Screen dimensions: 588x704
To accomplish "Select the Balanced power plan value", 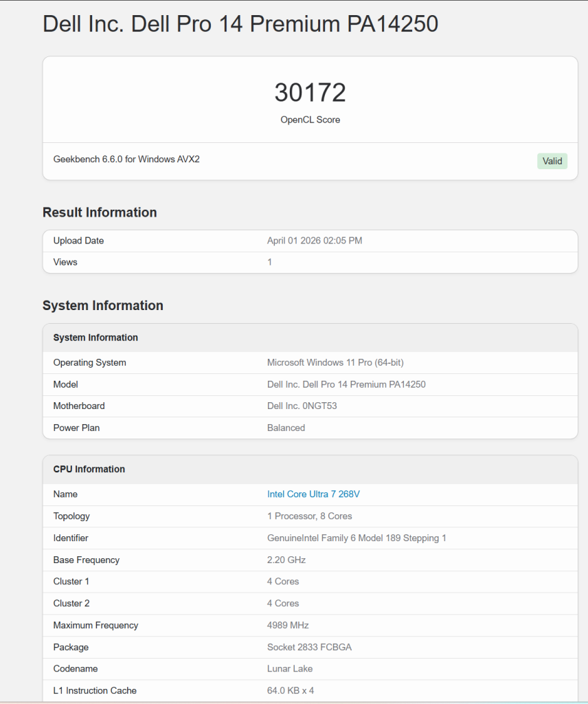I will tap(286, 428).
